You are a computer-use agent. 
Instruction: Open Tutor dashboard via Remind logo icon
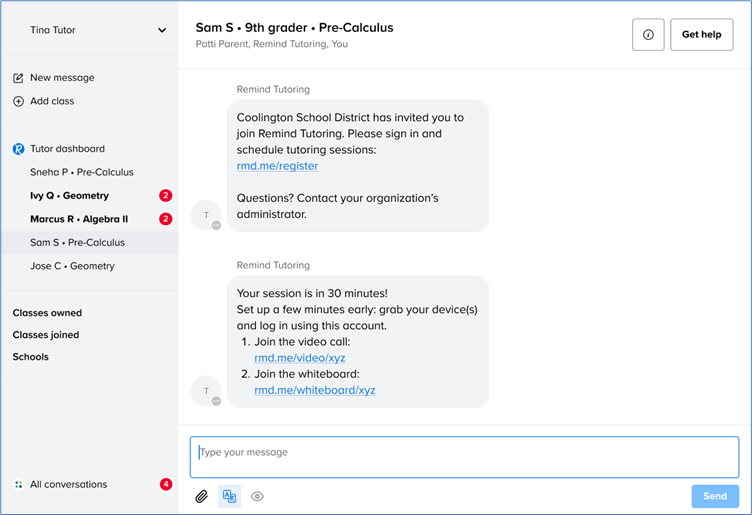[18, 149]
